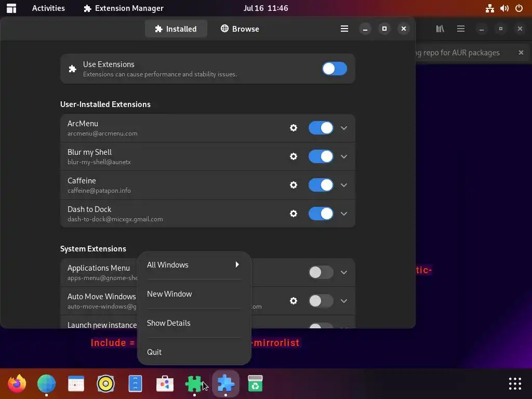This screenshot has height=399, width=532.
Task: Open library icon in background window
Action: coord(440,29)
